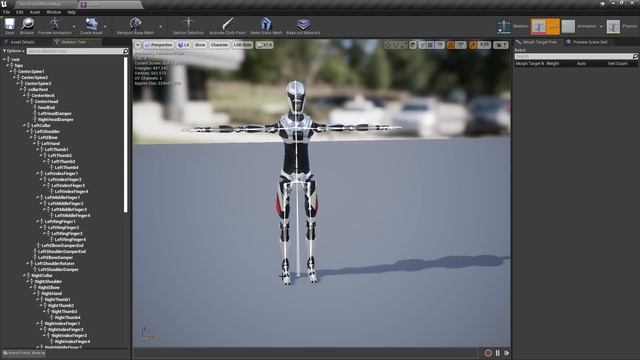Image resolution: width=640 pixels, height=360 pixels.
Task: Click morph target search magnifier icon
Action: pos(635,56)
